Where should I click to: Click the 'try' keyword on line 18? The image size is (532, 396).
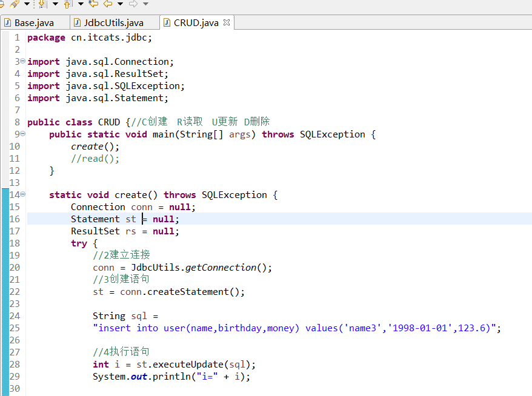click(x=79, y=243)
